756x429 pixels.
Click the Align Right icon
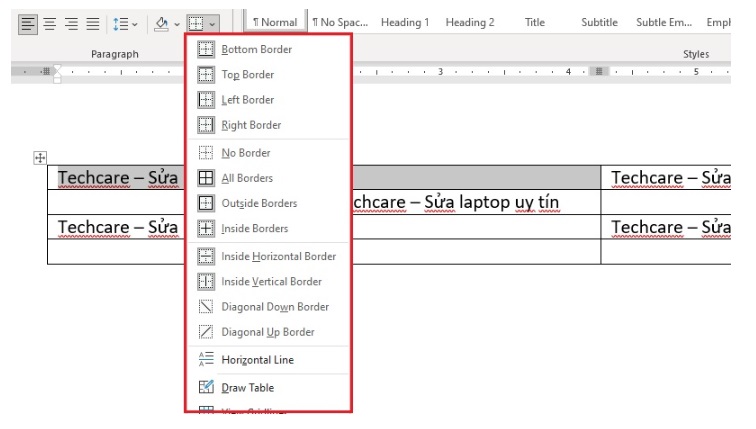coord(71,22)
